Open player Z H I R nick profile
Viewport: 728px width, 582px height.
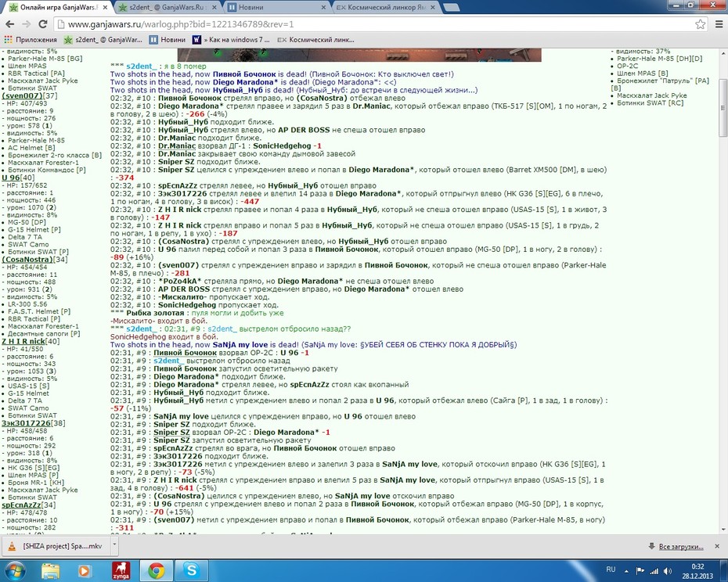(23, 341)
